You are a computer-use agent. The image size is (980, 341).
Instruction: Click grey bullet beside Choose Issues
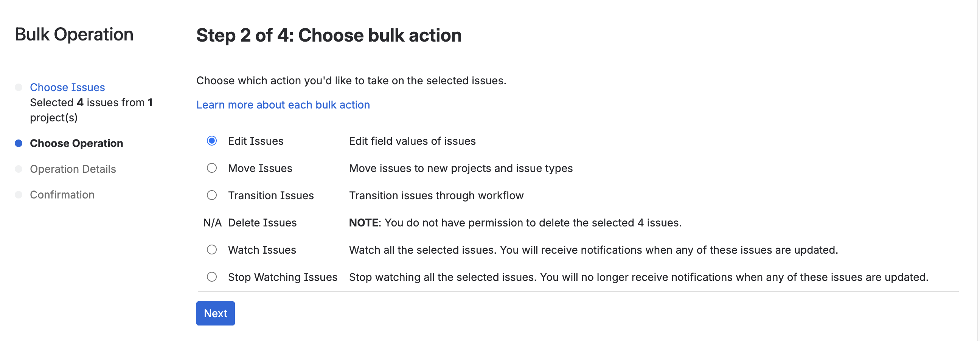[19, 87]
